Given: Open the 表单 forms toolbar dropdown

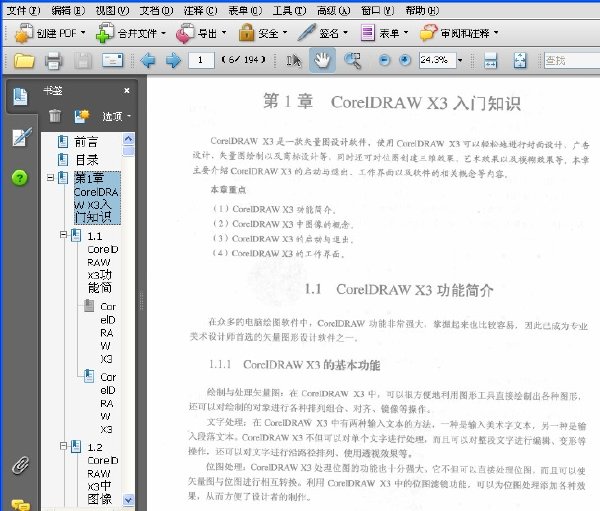Looking at the screenshot, I should (x=385, y=33).
